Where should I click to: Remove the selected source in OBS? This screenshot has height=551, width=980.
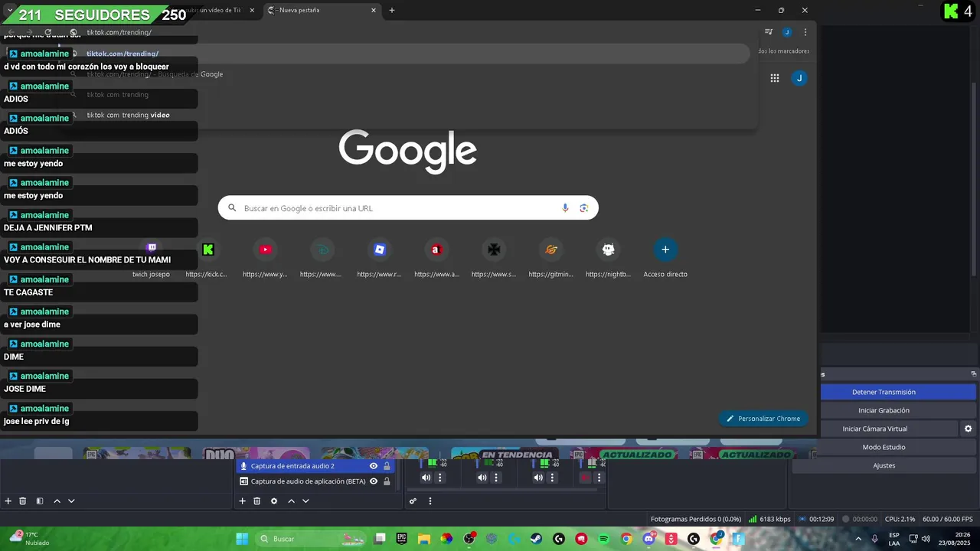pyautogui.click(x=257, y=501)
